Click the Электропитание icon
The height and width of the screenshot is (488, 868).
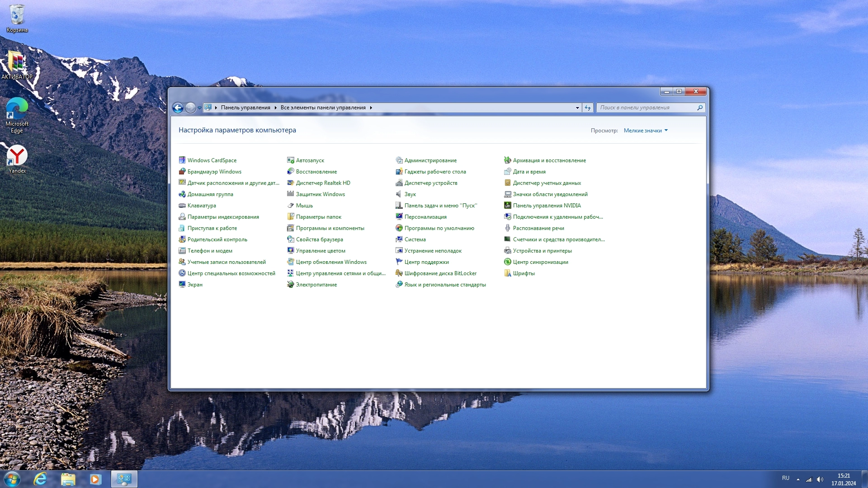tap(290, 285)
